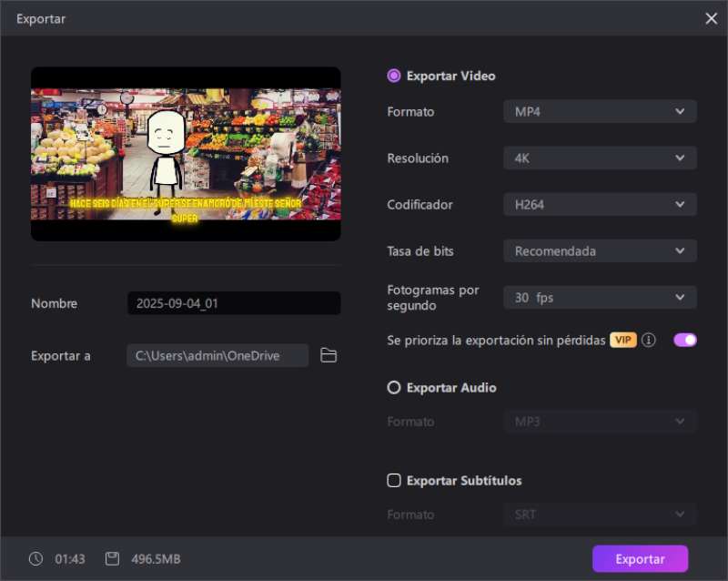
Task: Change the 30 fps frame rate dropdown
Action: click(600, 298)
